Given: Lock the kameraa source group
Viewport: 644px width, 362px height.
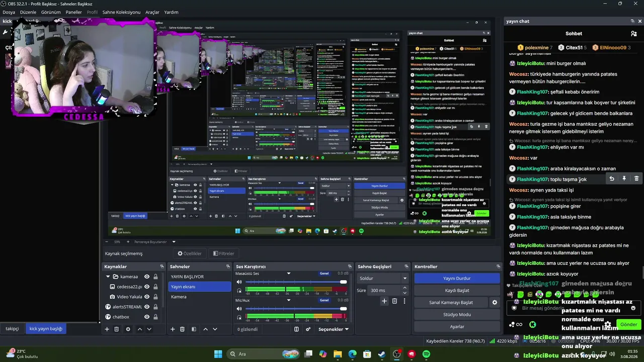Looking at the screenshot, I should 155,277.
